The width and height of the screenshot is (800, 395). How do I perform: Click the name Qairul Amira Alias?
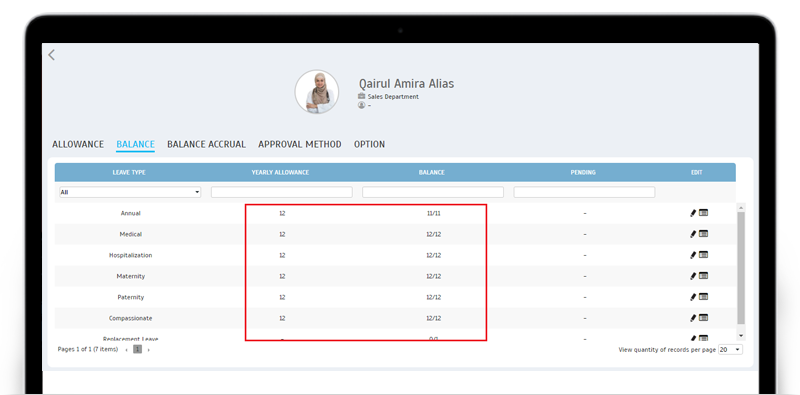[406, 84]
